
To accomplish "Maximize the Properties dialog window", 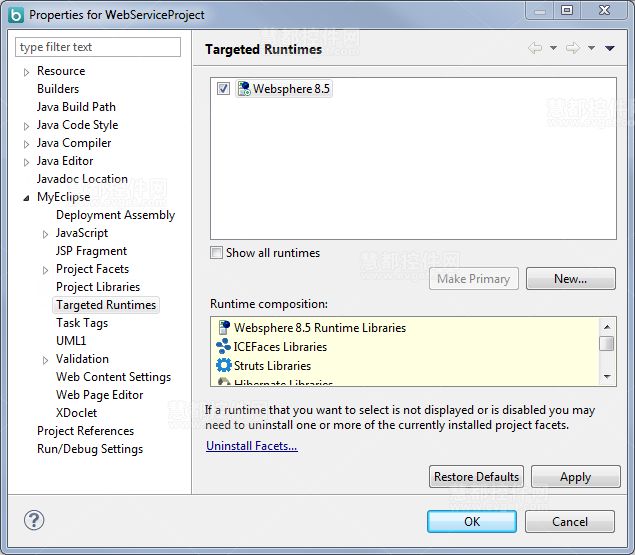I will (567, 10).
